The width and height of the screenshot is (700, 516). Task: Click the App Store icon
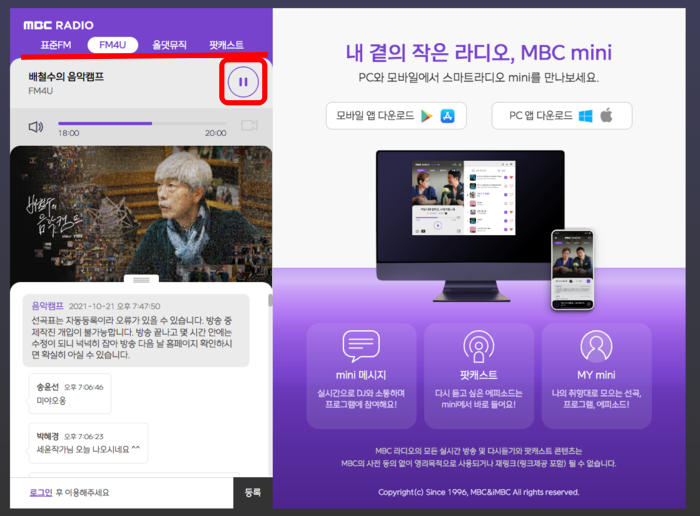point(447,116)
